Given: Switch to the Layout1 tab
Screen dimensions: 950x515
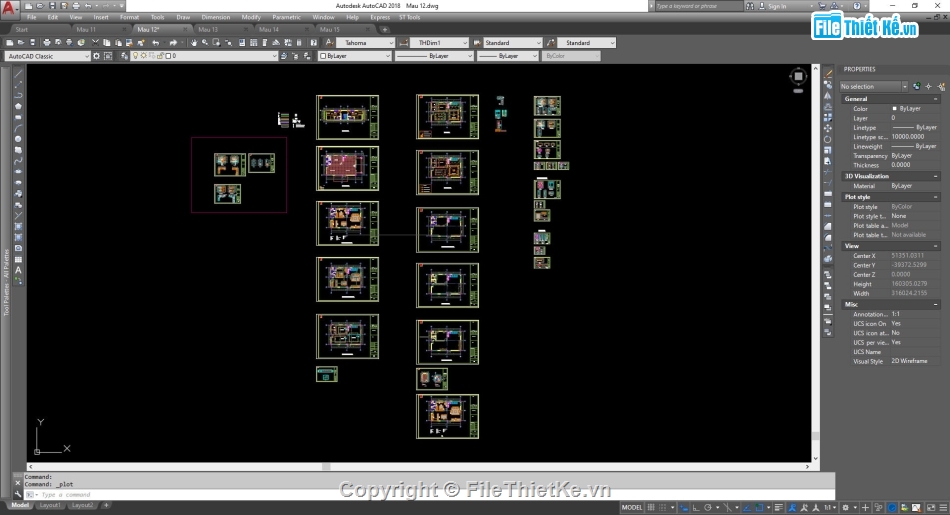Looking at the screenshot, I should (50, 505).
